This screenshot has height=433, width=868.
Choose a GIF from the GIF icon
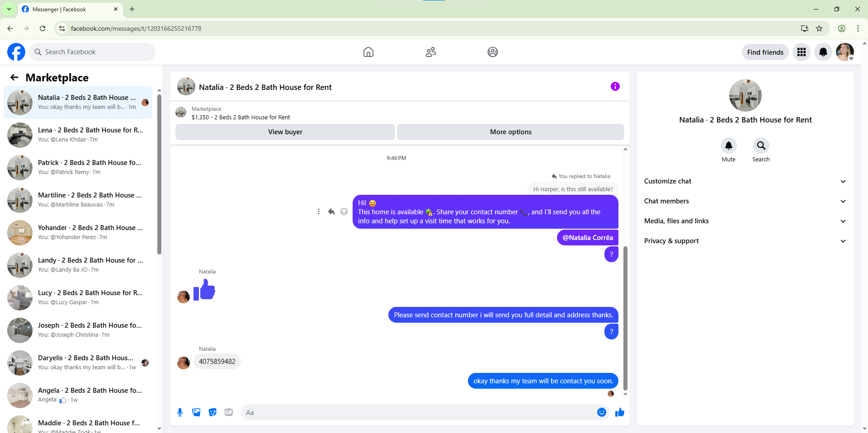tap(229, 412)
